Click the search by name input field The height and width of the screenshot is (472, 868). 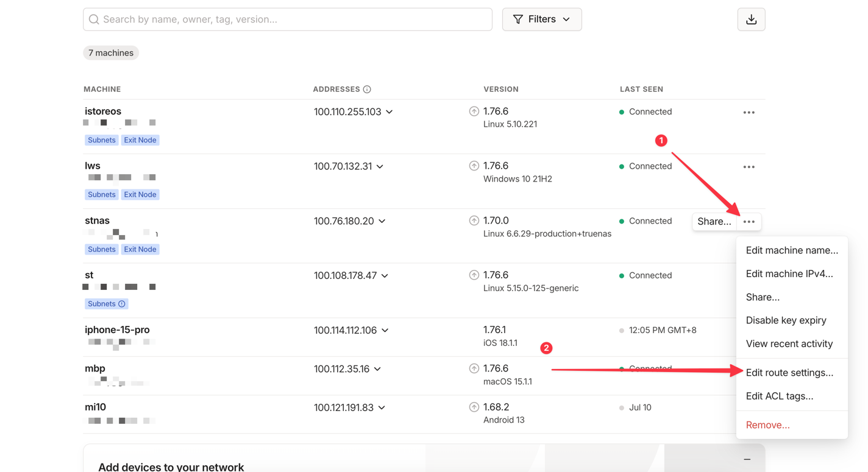tap(288, 19)
